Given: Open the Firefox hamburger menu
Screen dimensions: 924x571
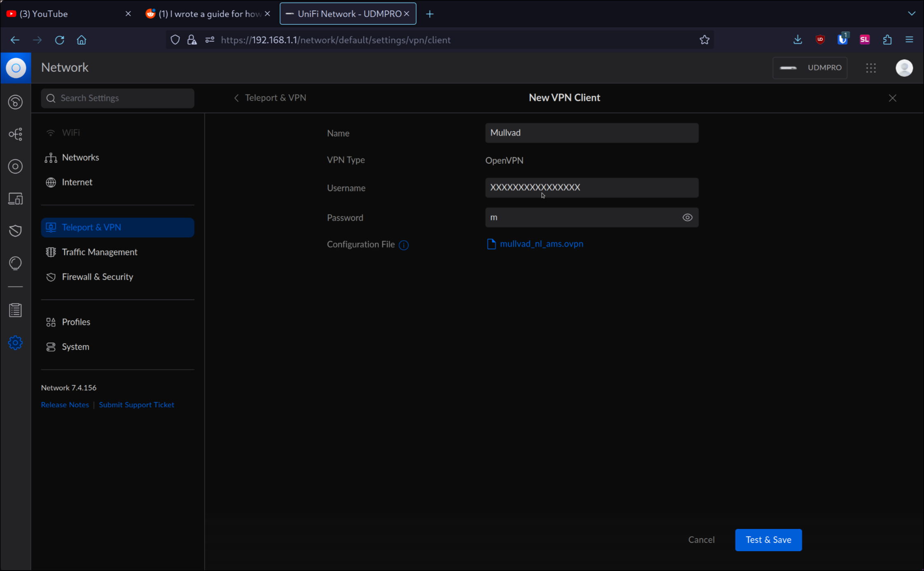Looking at the screenshot, I should point(909,40).
